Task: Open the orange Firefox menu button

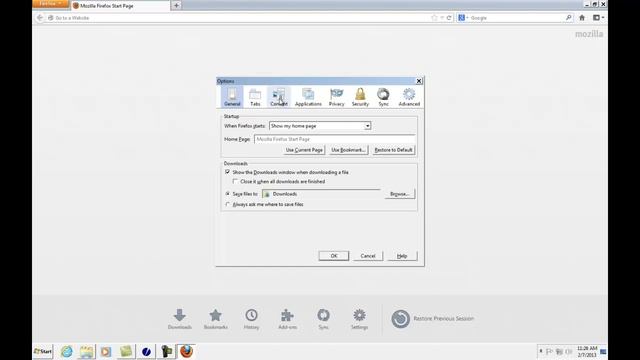Action: coord(51,4)
